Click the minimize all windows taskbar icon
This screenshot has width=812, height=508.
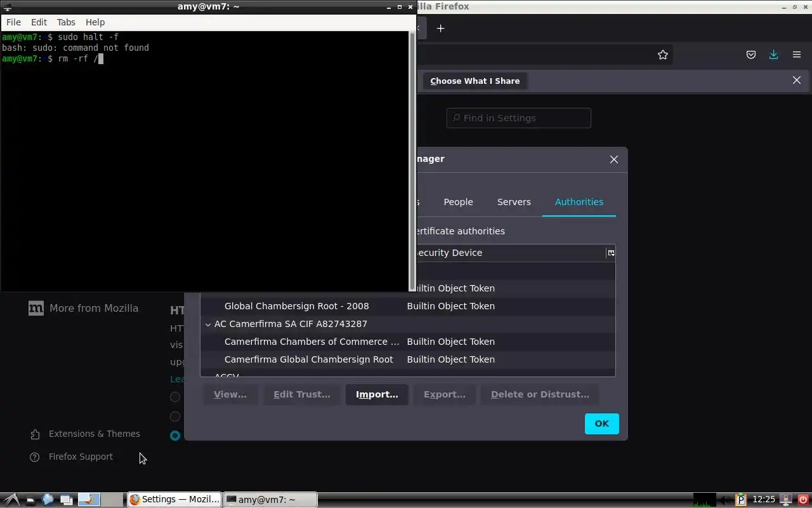(x=66, y=500)
